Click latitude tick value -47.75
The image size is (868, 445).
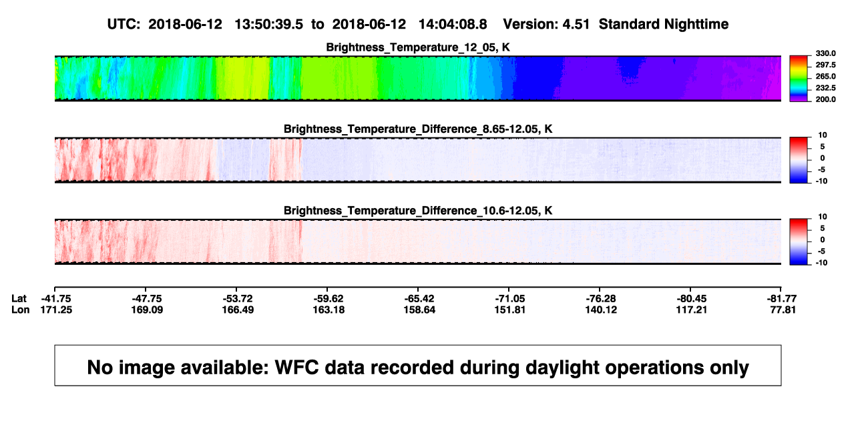[x=146, y=298]
